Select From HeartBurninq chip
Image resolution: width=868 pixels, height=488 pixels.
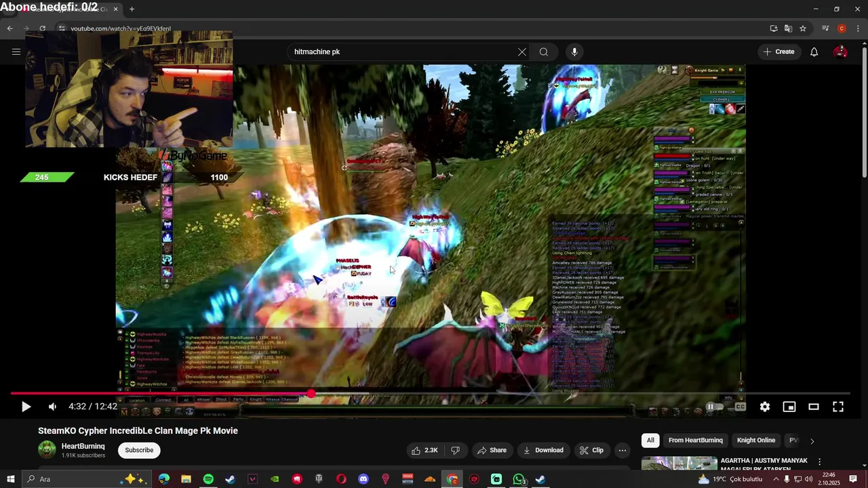pos(696,441)
